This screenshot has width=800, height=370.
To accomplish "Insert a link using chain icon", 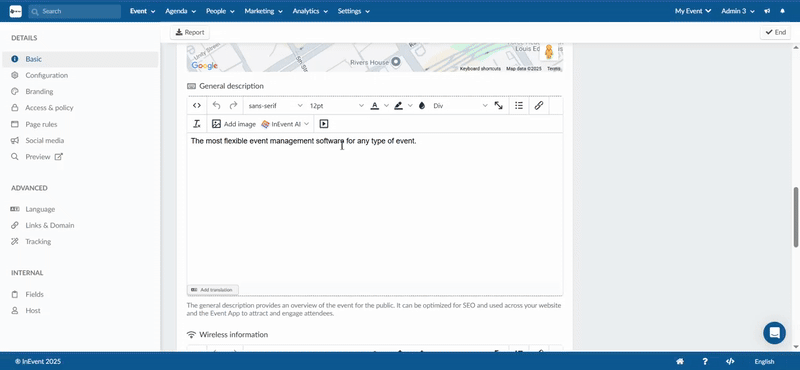I will [x=539, y=106].
